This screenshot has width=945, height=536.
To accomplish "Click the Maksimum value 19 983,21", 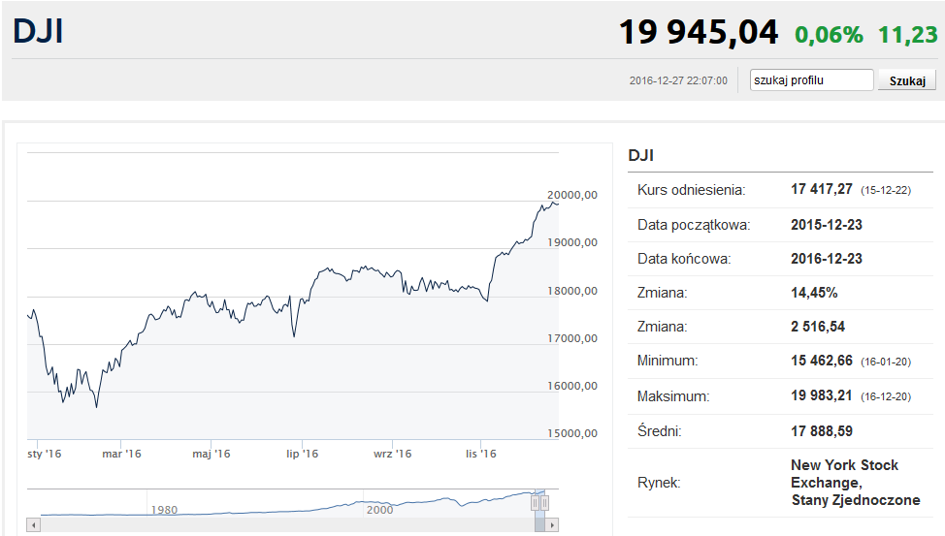I will point(821,396).
